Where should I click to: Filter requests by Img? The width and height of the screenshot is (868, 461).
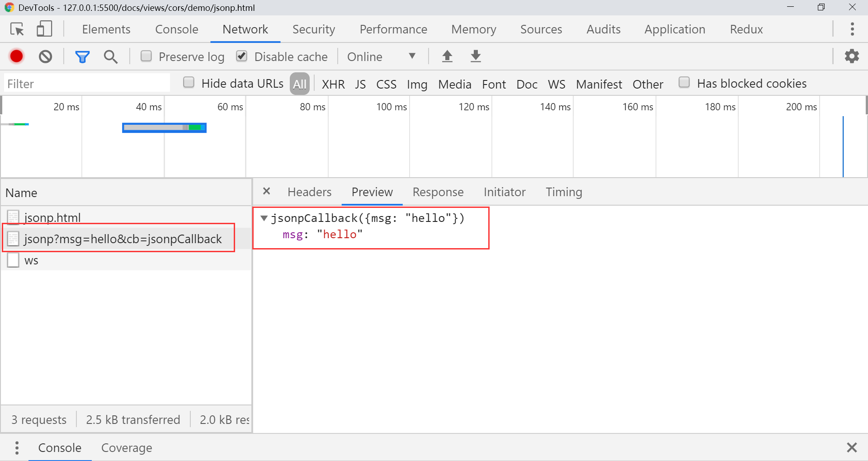[417, 85]
